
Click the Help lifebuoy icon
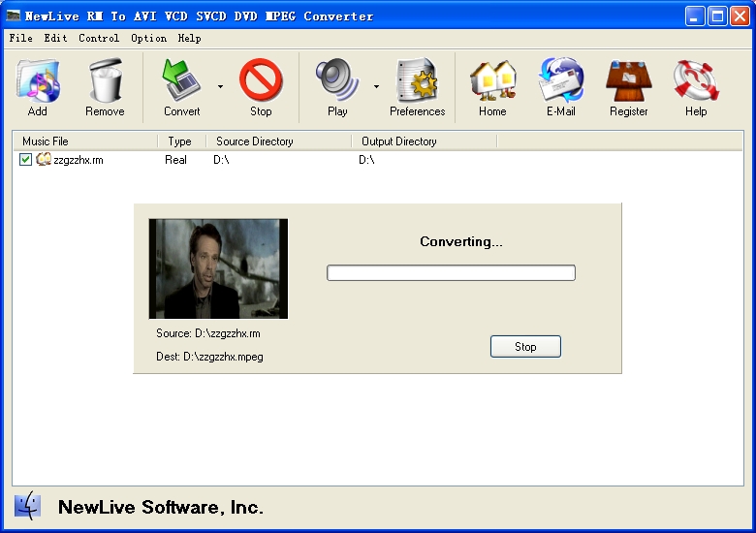[696, 80]
